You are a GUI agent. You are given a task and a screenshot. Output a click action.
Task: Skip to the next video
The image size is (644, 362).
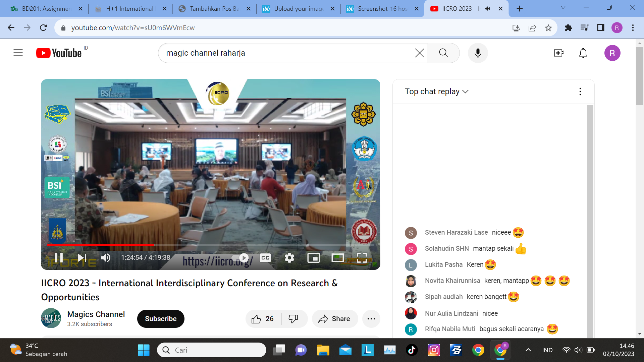[x=82, y=257]
